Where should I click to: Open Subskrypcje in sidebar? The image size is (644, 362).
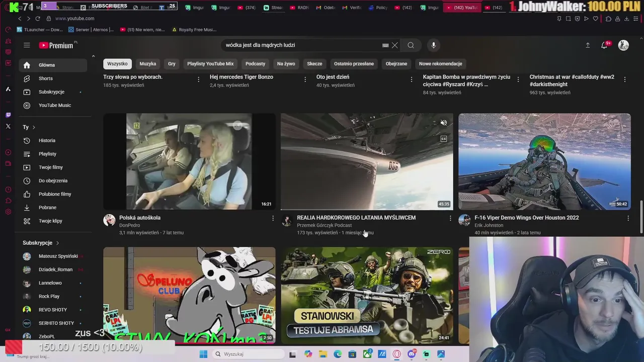[54, 92]
